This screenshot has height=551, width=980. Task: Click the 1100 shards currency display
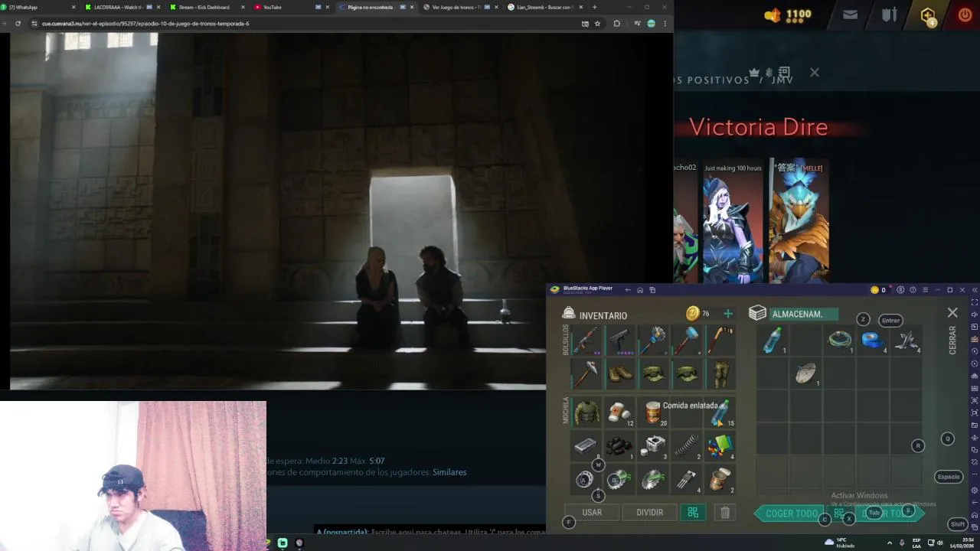tap(788, 15)
